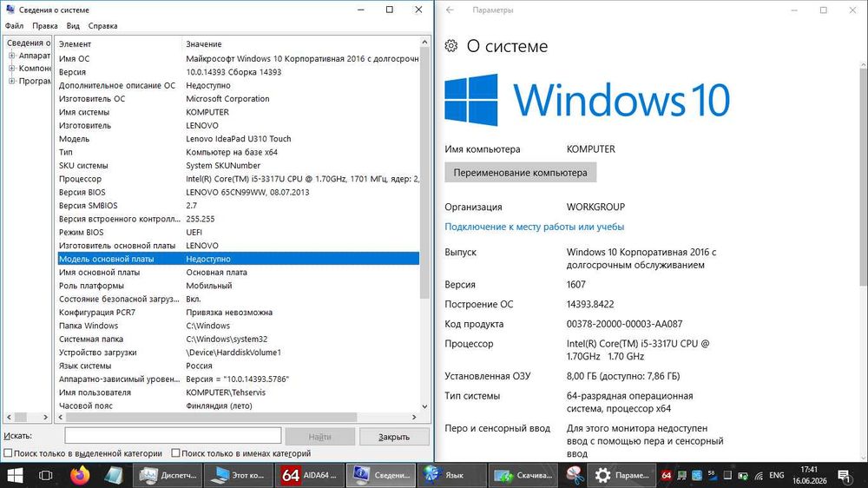Switch to the Диспетч... taskbar window

[x=168, y=475]
